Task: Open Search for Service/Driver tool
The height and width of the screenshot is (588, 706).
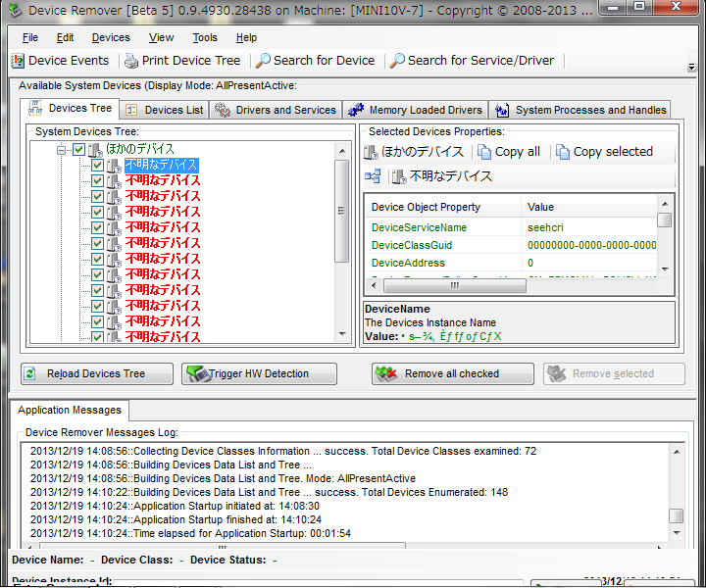Action: click(x=472, y=61)
